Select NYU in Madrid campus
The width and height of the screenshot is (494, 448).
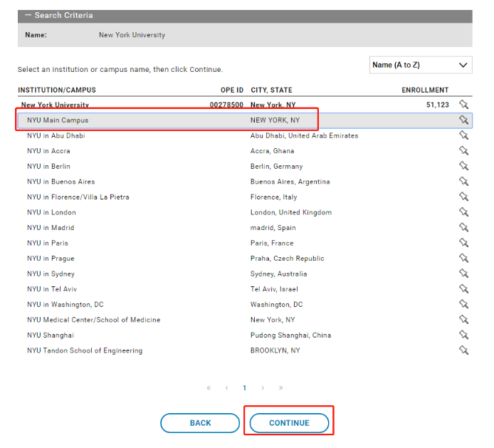tap(51, 228)
